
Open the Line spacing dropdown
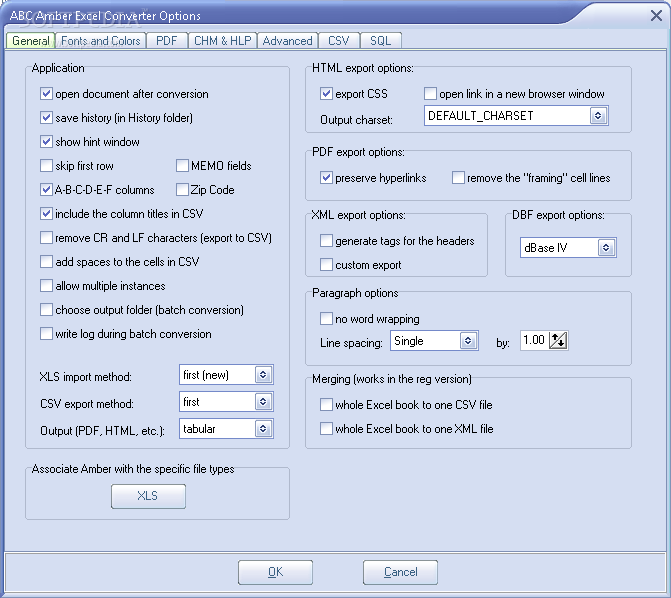[x=434, y=341]
